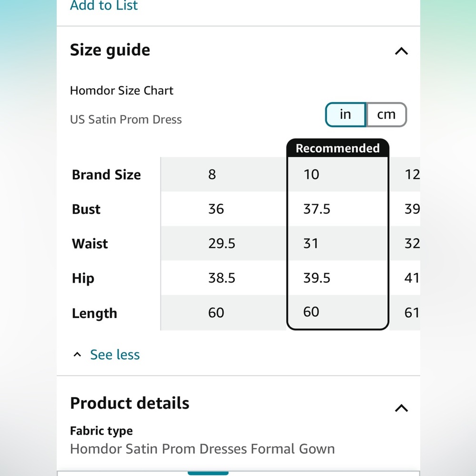Click the Bust value 37.5 cell
Image resolution: width=476 pixels, height=476 pixels.
(337, 209)
